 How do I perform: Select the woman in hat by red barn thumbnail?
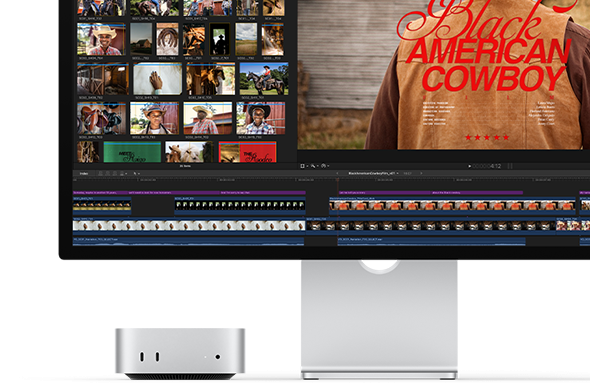tap(154, 118)
